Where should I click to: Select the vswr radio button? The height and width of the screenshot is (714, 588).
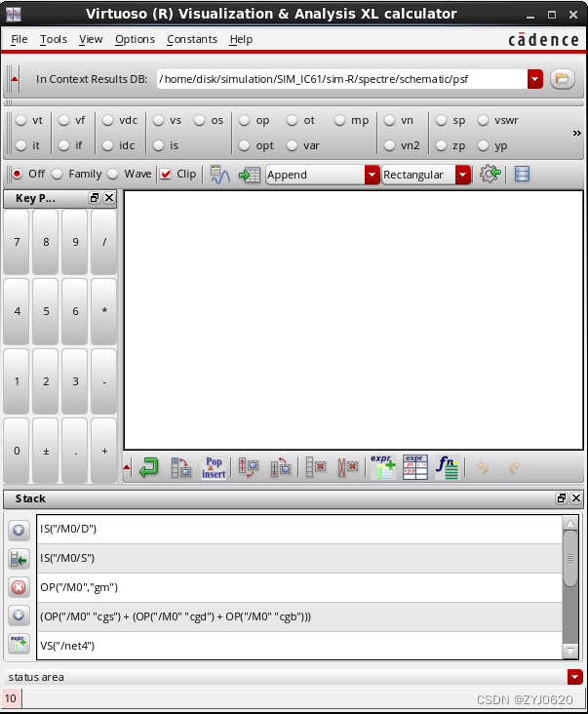484,120
